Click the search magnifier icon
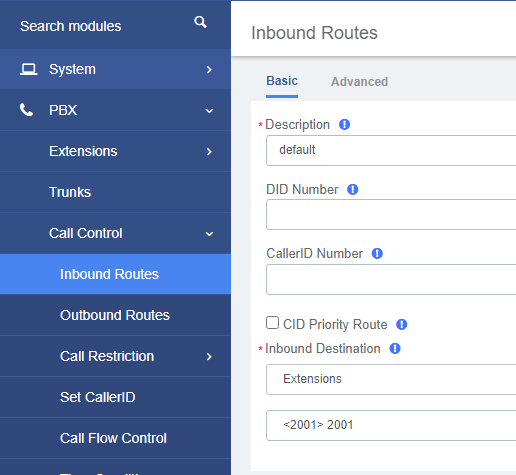The width and height of the screenshot is (516, 475). click(200, 22)
